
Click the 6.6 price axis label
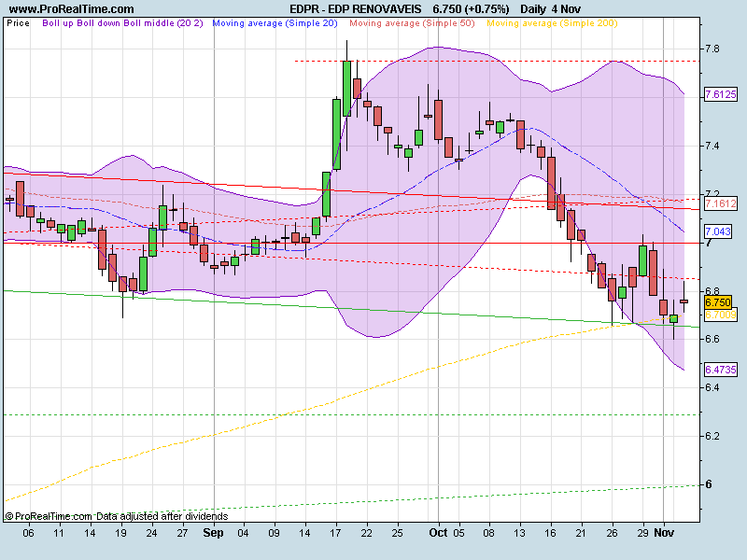712,339
